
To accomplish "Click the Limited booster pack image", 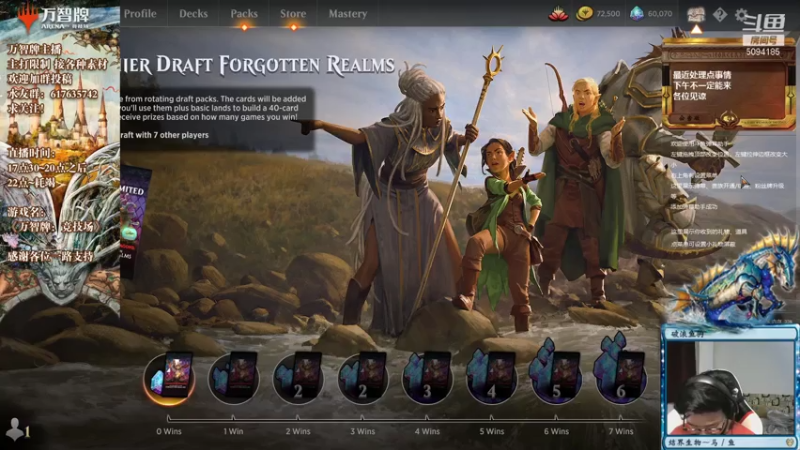I will click(x=135, y=222).
